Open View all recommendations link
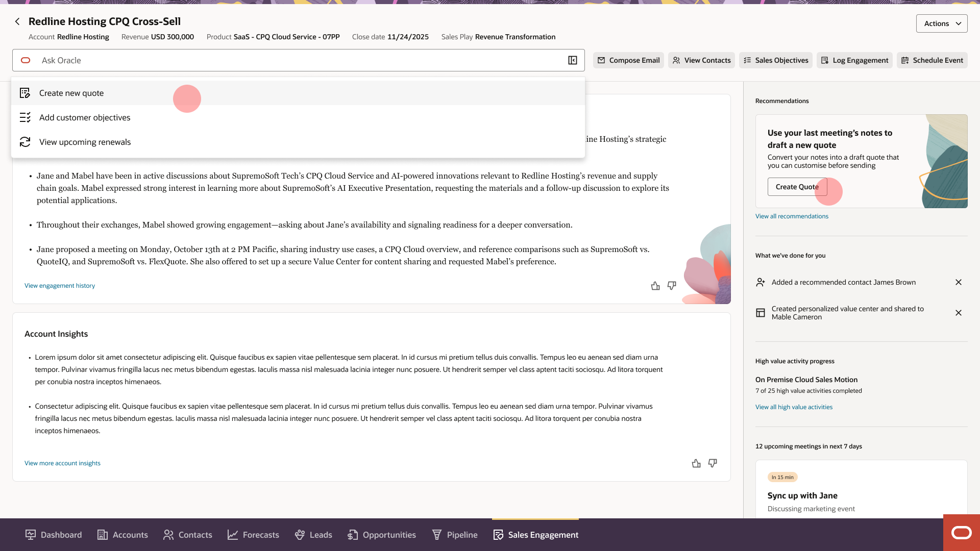Screen dimensions: 980x551 [792, 216]
